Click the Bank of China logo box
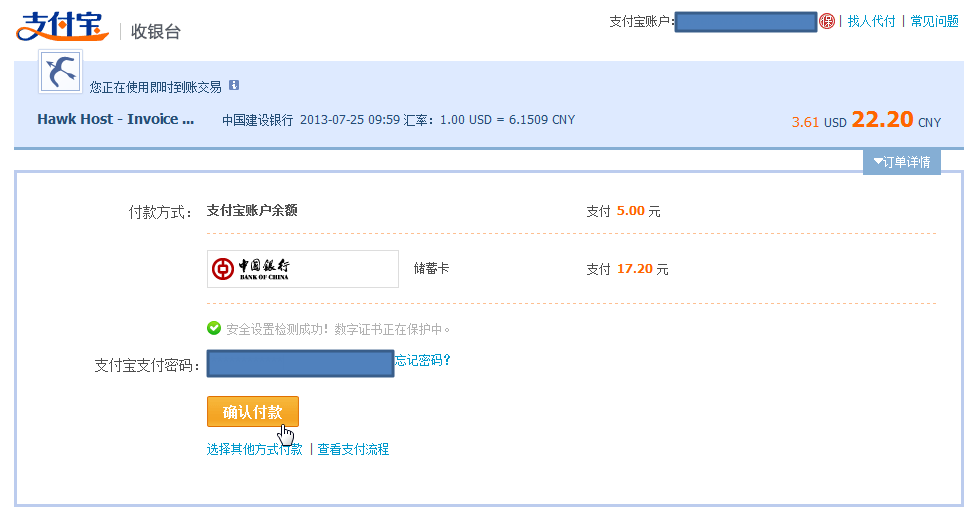Screen dimensions: 980x526 tap(302, 269)
